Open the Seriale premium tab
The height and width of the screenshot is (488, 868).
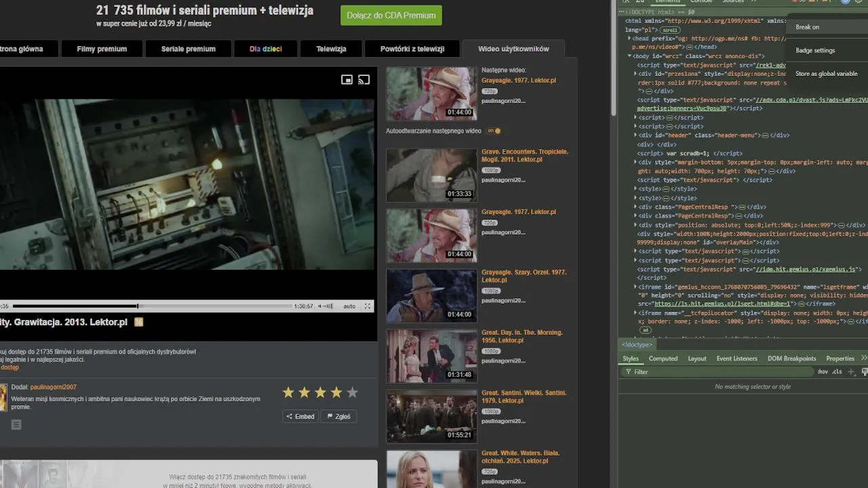(189, 49)
